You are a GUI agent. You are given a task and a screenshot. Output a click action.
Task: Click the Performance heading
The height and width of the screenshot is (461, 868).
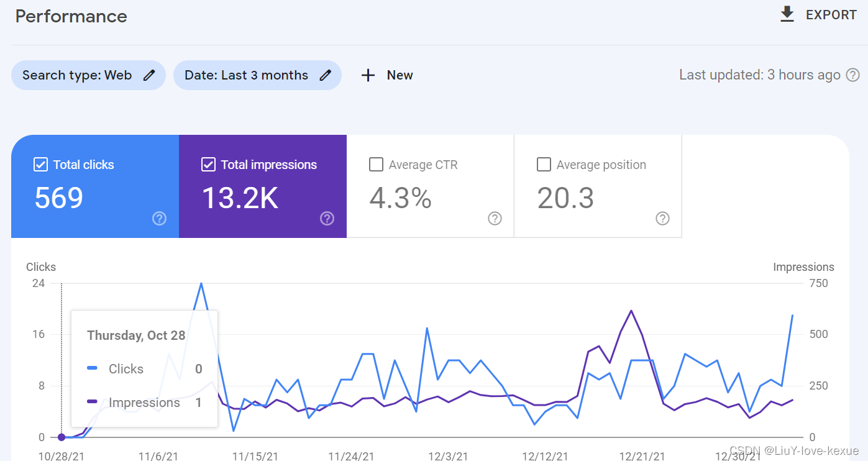[71, 16]
